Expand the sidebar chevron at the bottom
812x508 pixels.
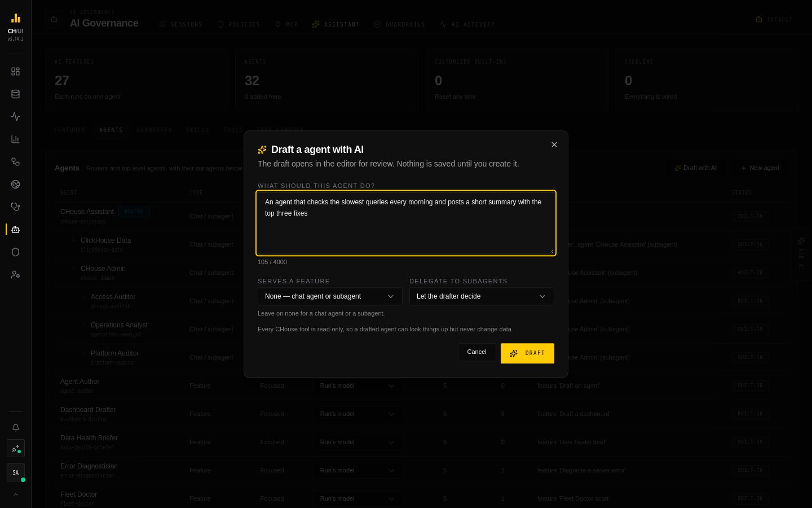point(16,495)
